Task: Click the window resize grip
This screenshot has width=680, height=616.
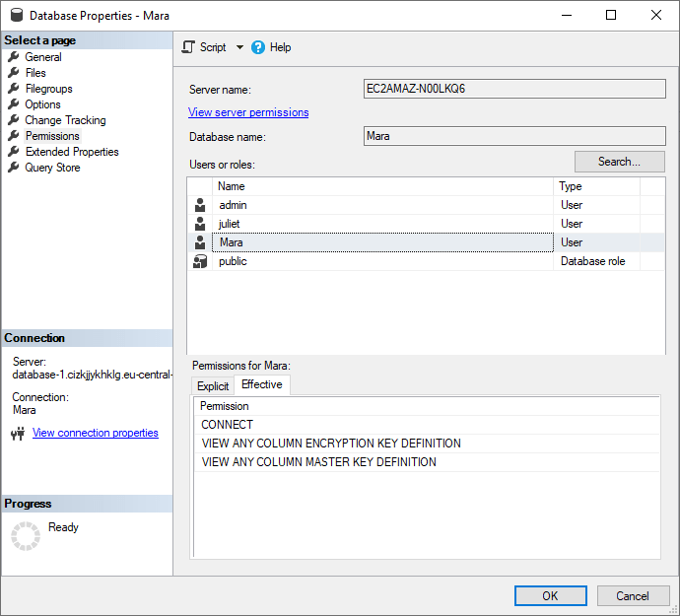Action: point(673,609)
